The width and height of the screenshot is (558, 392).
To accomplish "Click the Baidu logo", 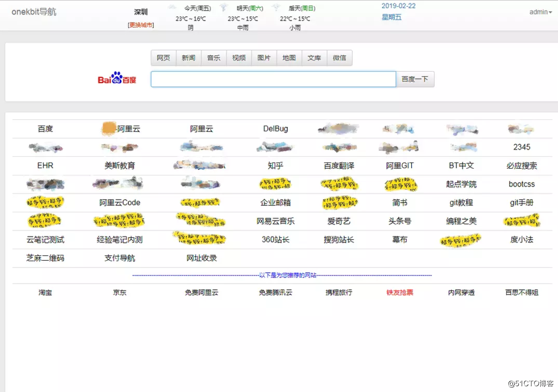I will (117, 79).
